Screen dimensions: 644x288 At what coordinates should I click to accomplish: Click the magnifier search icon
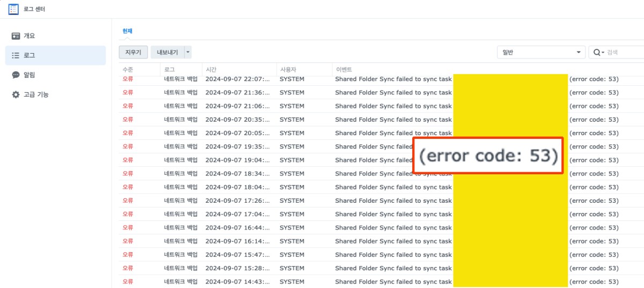click(597, 52)
